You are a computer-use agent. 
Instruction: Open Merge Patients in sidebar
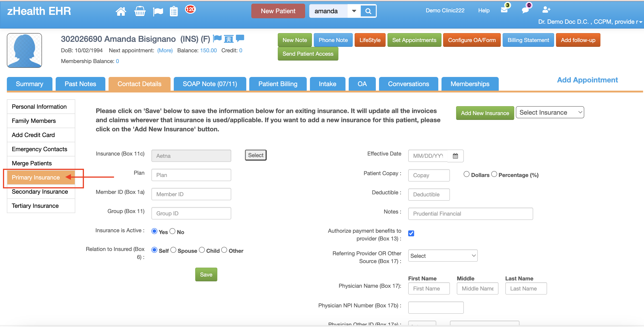41,163
